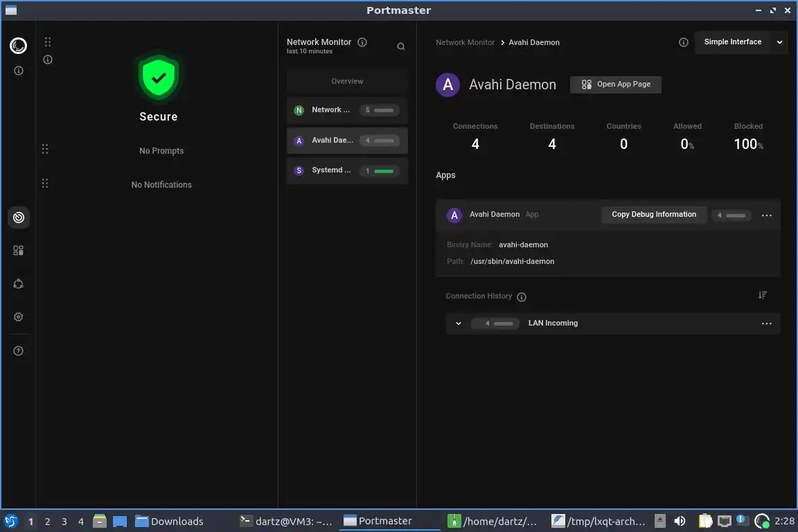
Task: Click the Connections count value
Action: click(475, 145)
